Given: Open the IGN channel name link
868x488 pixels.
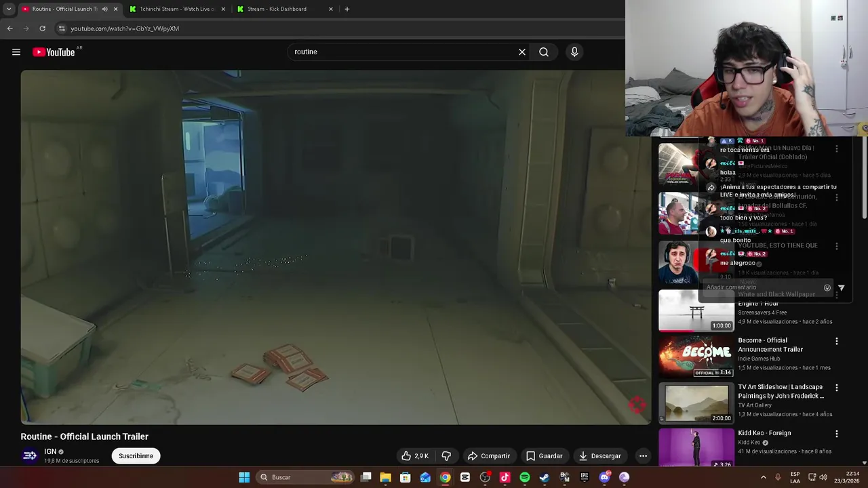Looking at the screenshot, I should [50, 451].
